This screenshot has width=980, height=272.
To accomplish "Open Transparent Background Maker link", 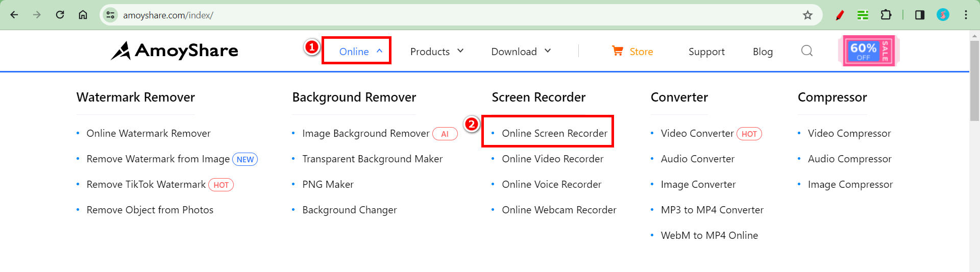I will tap(372, 159).
